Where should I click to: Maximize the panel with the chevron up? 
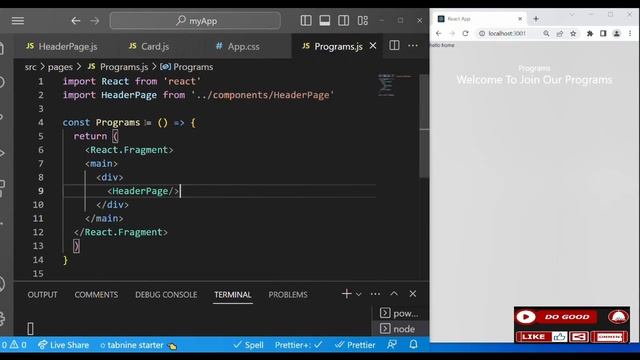[394, 294]
